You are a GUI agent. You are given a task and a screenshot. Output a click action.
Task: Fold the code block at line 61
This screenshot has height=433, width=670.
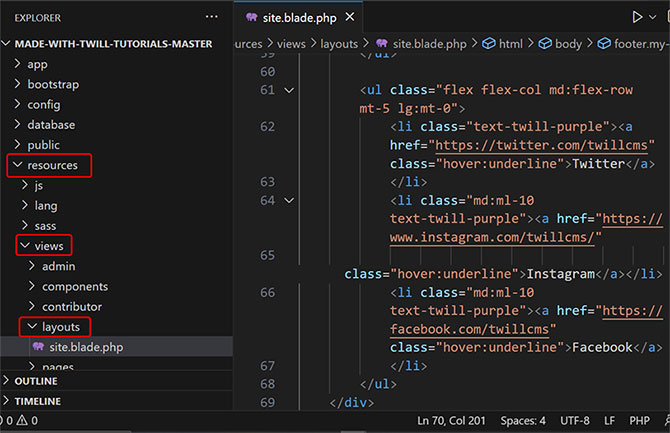[x=289, y=91]
